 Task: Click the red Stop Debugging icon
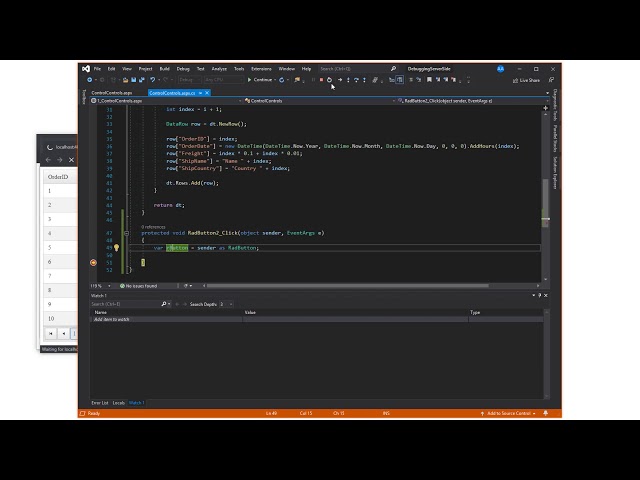click(x=321, y=79)
